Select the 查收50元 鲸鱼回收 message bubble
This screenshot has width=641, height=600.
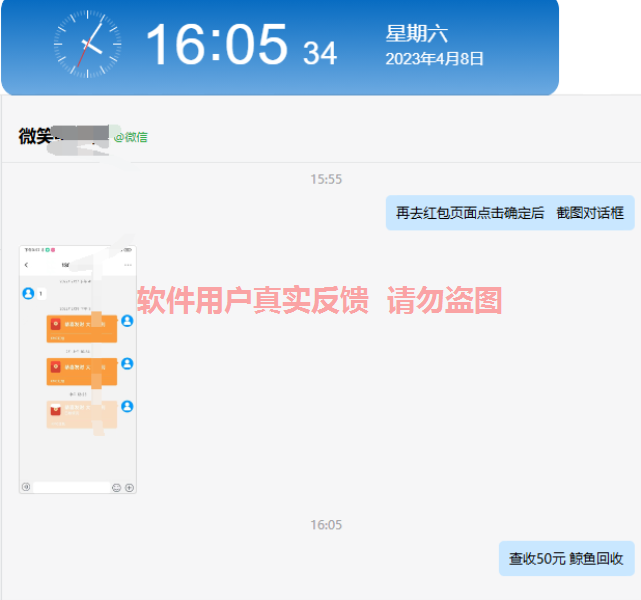[566, 558]
